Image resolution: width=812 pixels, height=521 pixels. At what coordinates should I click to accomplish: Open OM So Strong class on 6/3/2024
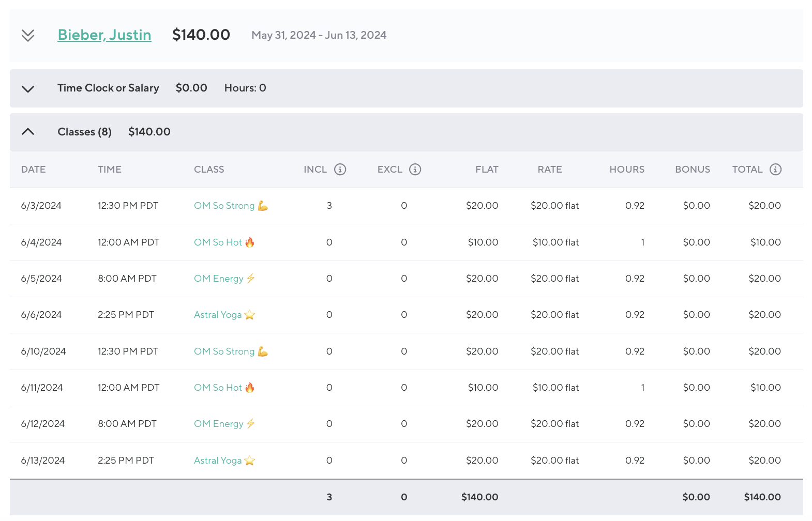coord(224,206)
